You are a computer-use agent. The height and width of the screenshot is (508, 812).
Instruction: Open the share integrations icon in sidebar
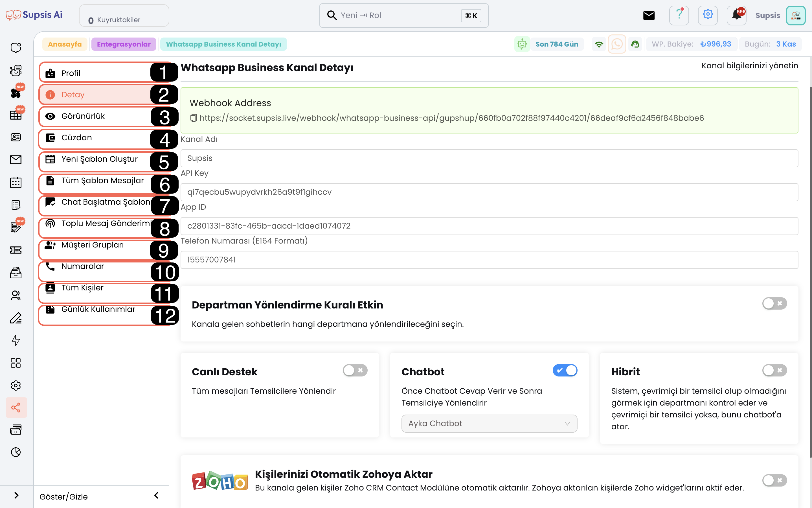tap(16, 408)
